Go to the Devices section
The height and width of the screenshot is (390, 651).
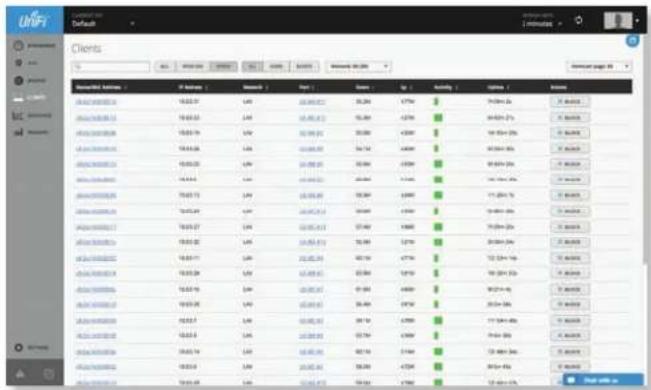(x=30, y=80)
